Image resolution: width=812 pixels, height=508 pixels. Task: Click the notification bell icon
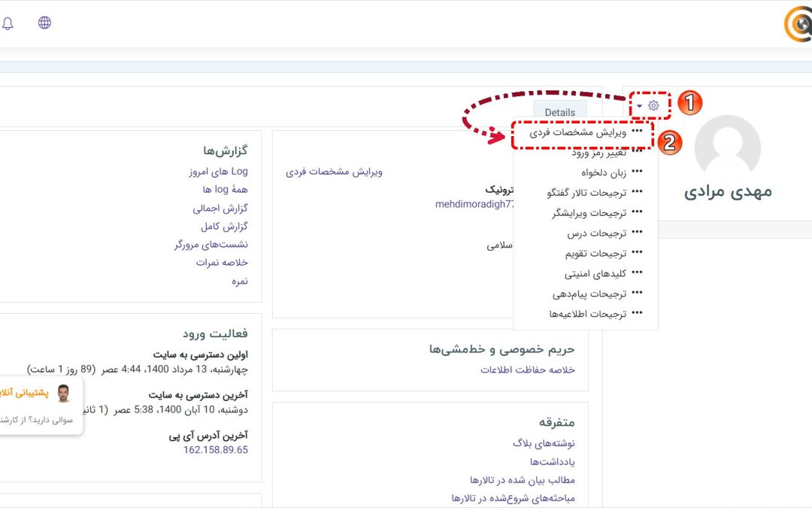(x=8, y=23)
